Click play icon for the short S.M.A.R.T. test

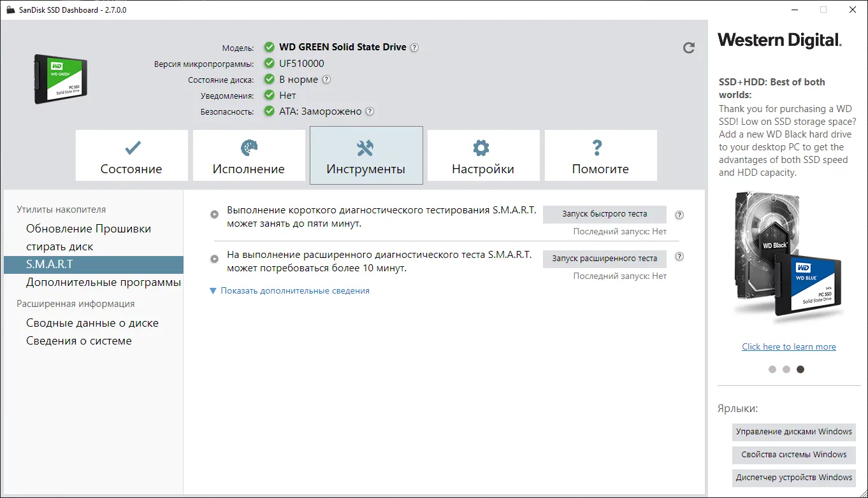[x=215, y=215]
